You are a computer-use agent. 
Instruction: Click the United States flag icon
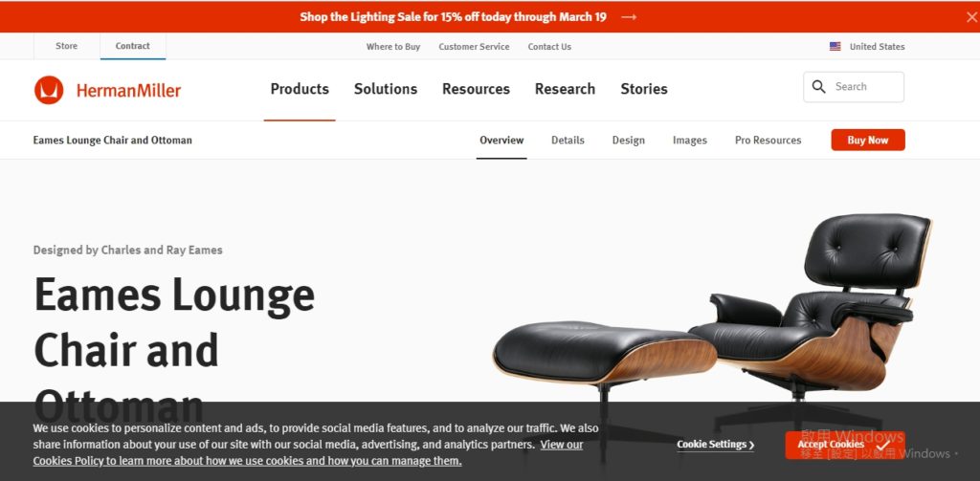tap(835, 46)
